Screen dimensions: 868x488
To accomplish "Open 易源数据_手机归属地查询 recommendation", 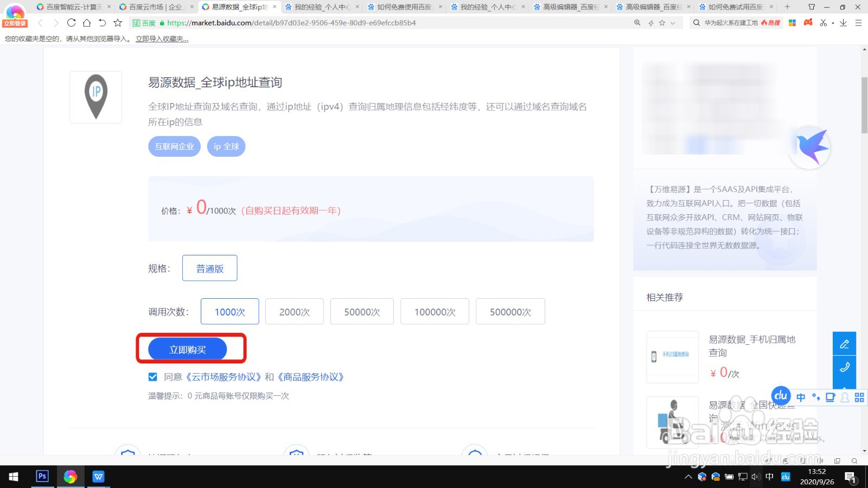I will (x=752, y=346).
